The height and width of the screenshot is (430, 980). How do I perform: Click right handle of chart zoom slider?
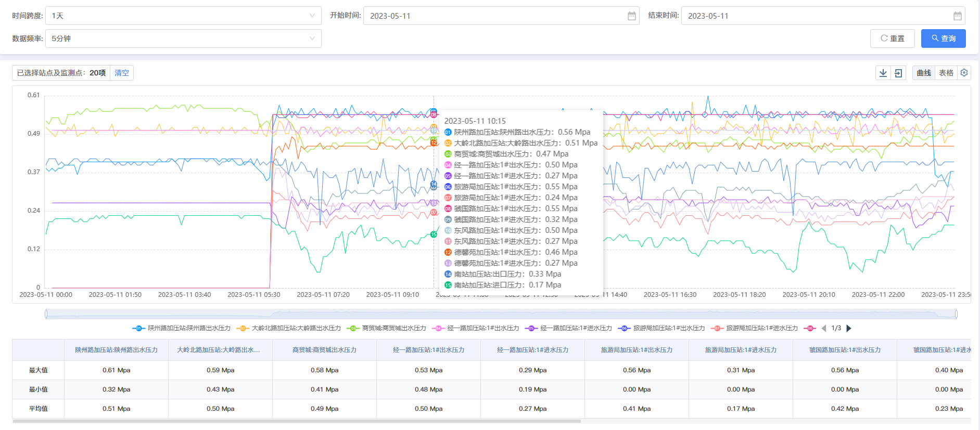(956, 314)
